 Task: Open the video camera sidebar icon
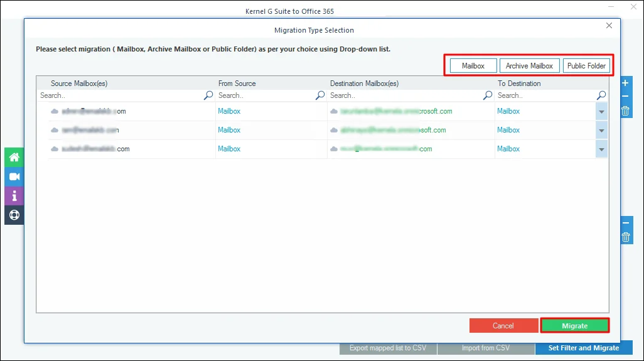coord(14,176)
